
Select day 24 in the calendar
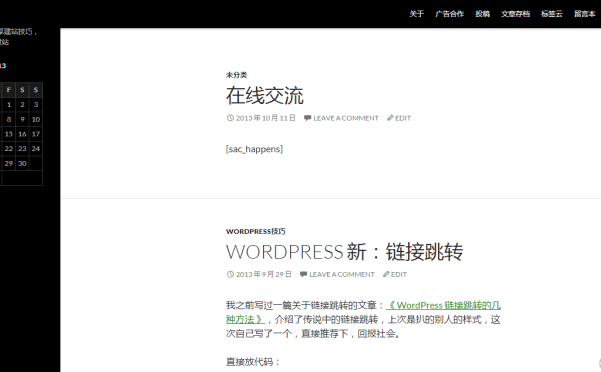[x=36, y=149]
